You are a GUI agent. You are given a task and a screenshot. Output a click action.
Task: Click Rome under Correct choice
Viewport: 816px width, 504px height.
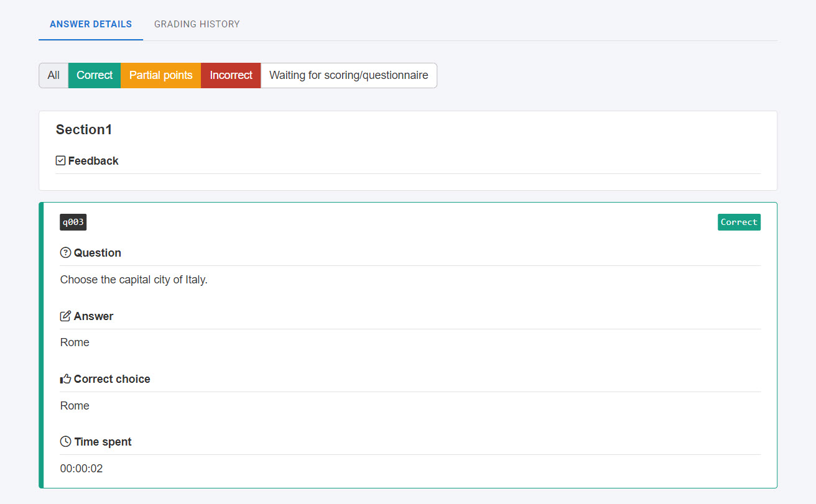click(x=75, y=406)
